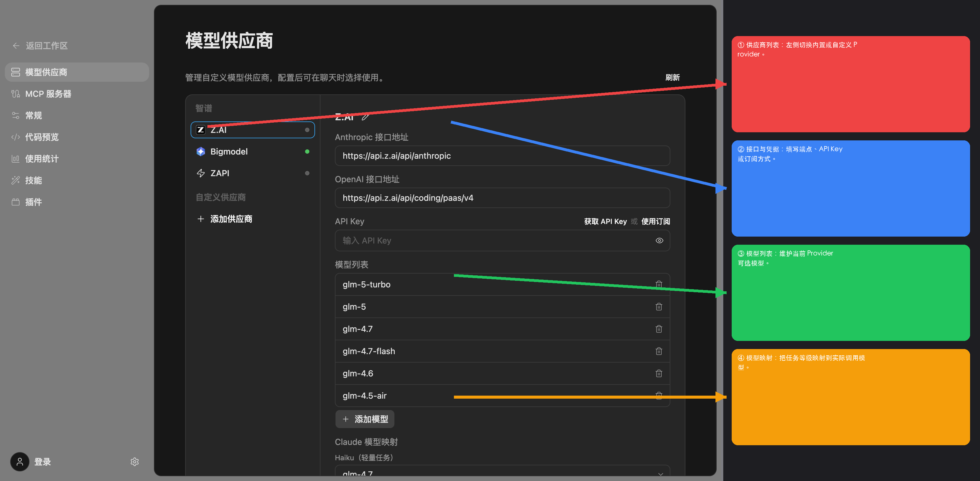Click 使用订阅 link
Viewport: 980px width, 481px height.
[656, 222]
